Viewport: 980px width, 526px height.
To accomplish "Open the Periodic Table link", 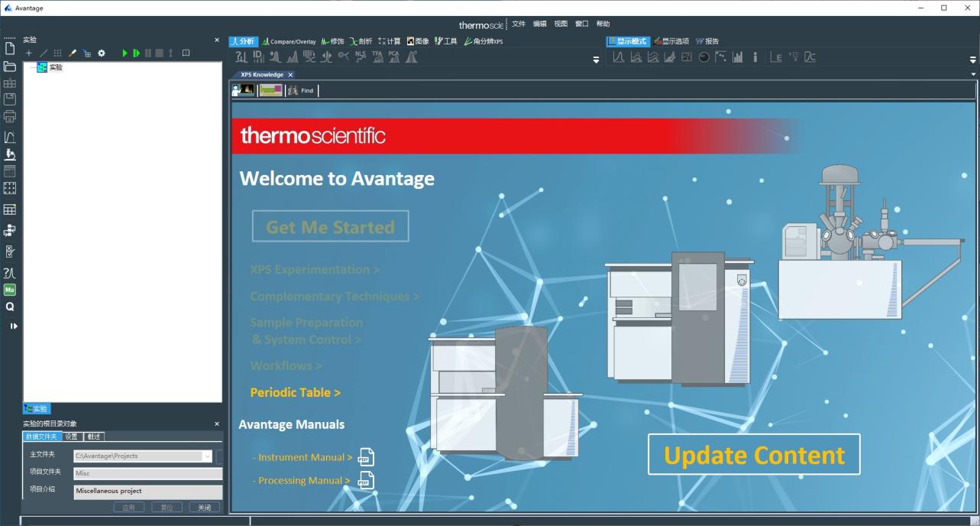I will tap(295, 392).
